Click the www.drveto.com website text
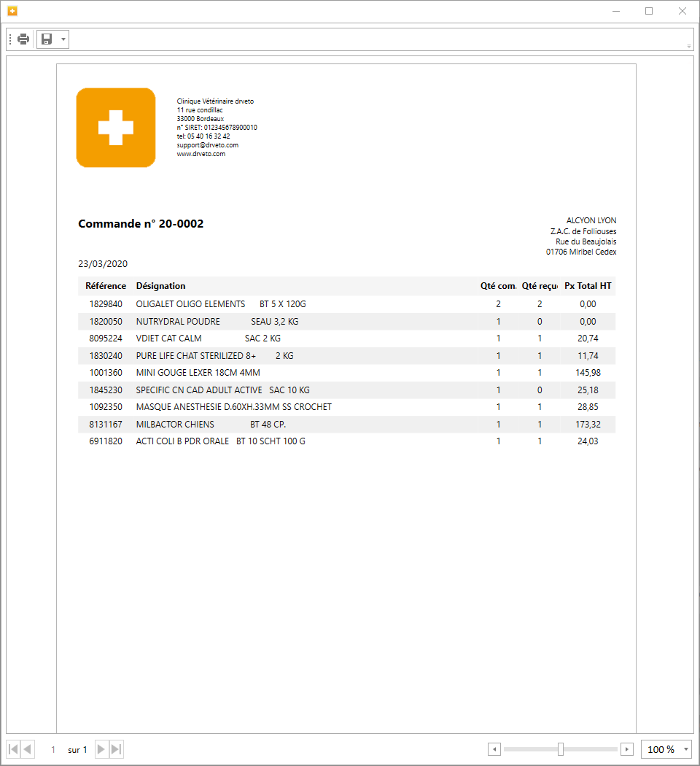The image size is (700, 766). click(x=201, y=154)
